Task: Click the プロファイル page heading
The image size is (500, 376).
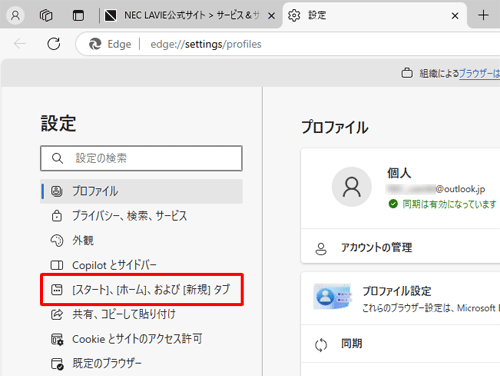Action: coord(335,127)
